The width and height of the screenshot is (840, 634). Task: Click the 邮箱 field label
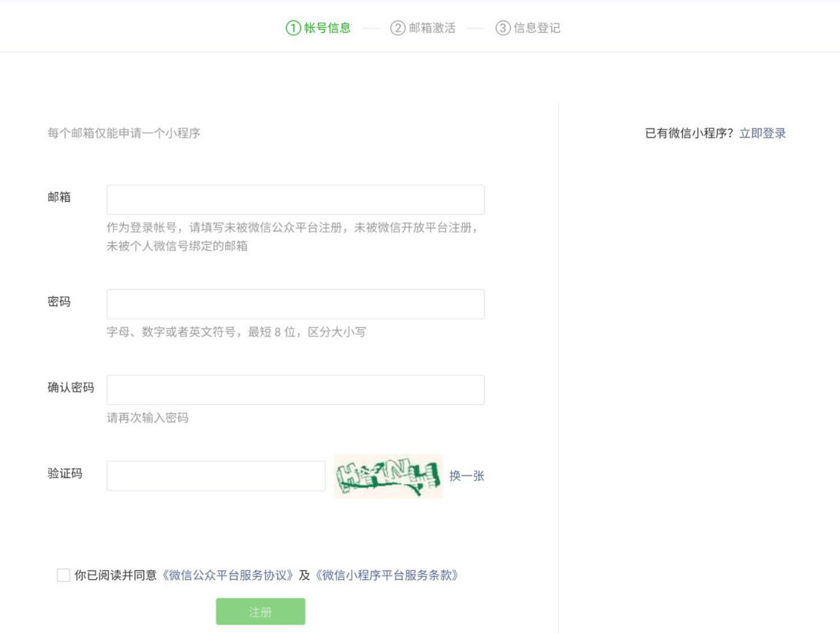(x=59, y=197)
